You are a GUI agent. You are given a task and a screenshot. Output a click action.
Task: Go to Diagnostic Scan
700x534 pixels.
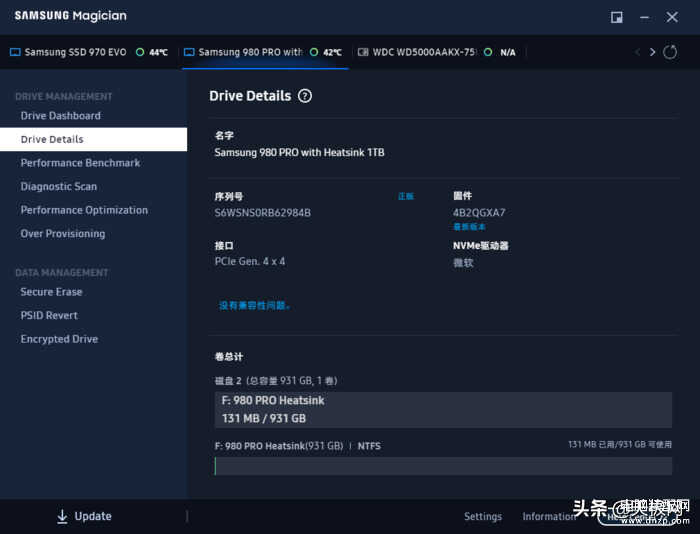pyautogui.click(x=59, y=187)
